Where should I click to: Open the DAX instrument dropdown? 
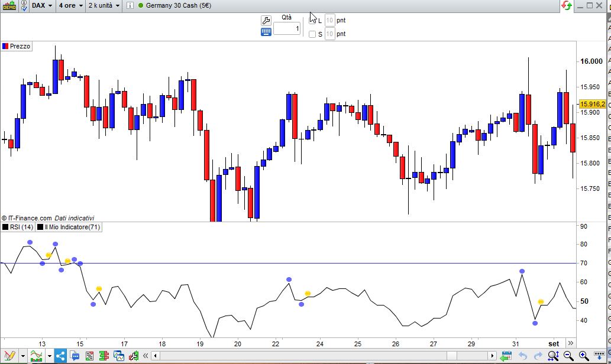point(41,5)
